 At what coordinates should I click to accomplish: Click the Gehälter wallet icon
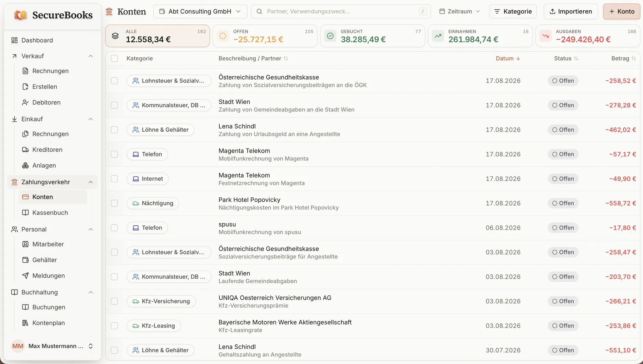(x=25, y=260)
